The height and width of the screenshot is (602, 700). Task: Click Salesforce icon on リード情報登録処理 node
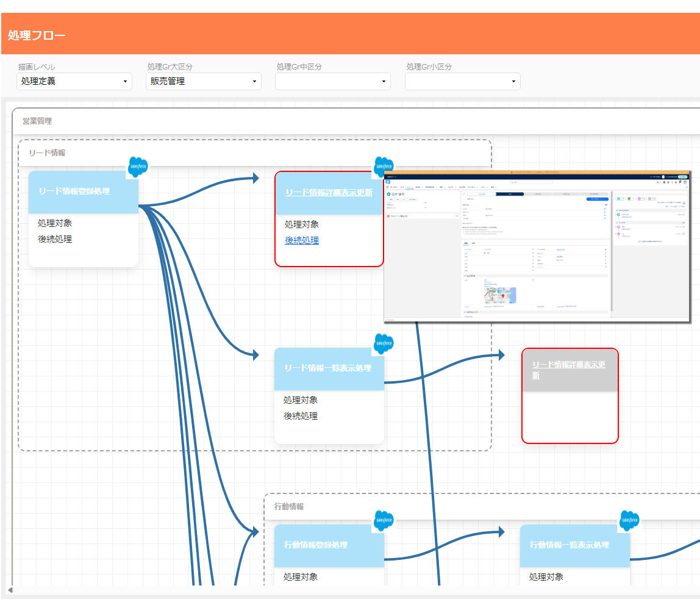click(x=138, y=167)
